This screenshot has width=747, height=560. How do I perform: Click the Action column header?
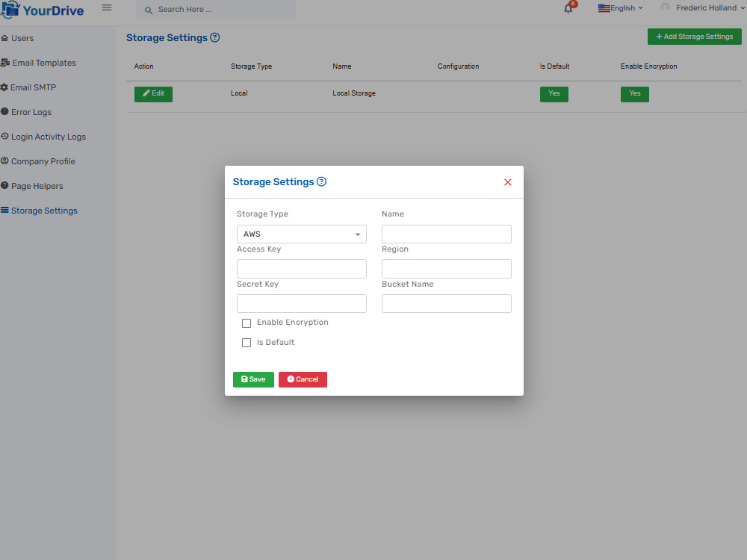144,66
